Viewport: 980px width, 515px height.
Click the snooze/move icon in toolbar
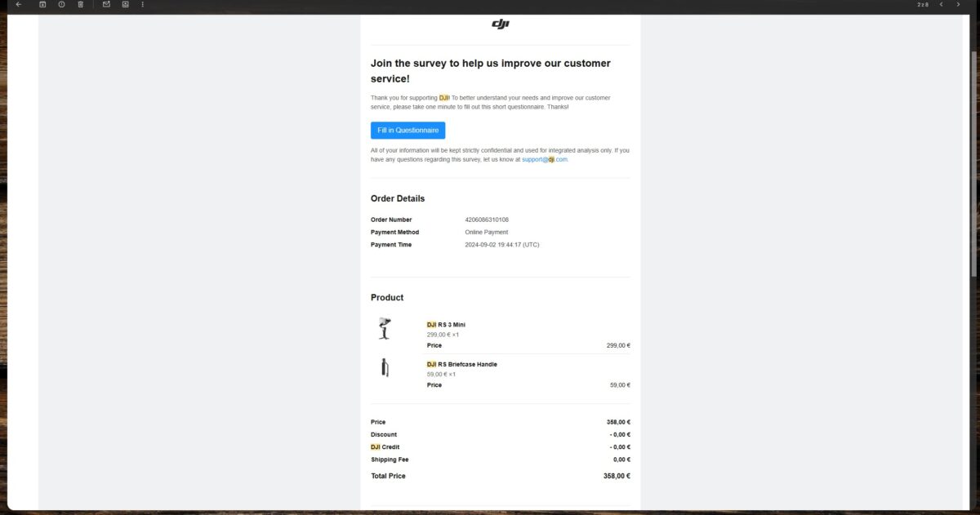point(125,5)
